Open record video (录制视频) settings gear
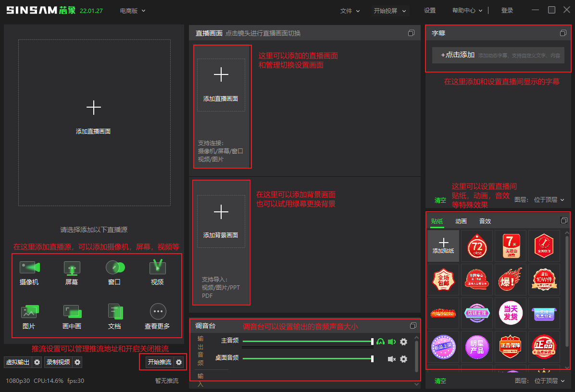This screenshot has width=575, height=392. click(77, 362)
